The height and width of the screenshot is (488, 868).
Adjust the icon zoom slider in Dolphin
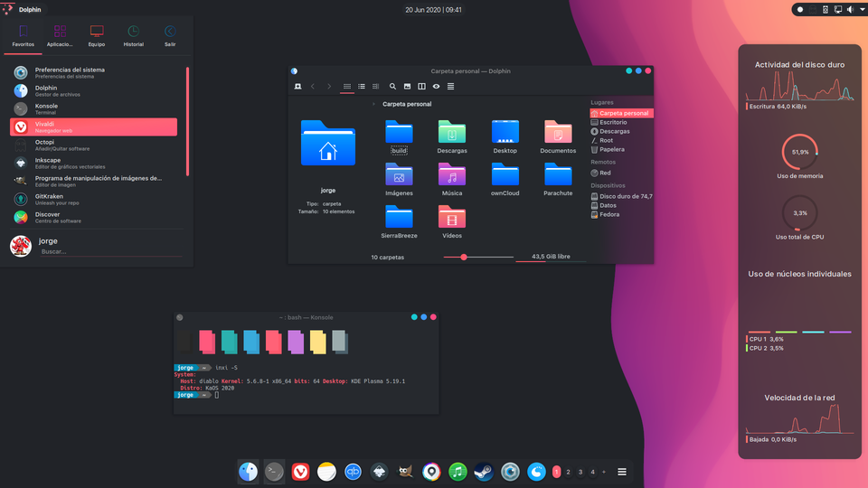click(x=464, y=258)
